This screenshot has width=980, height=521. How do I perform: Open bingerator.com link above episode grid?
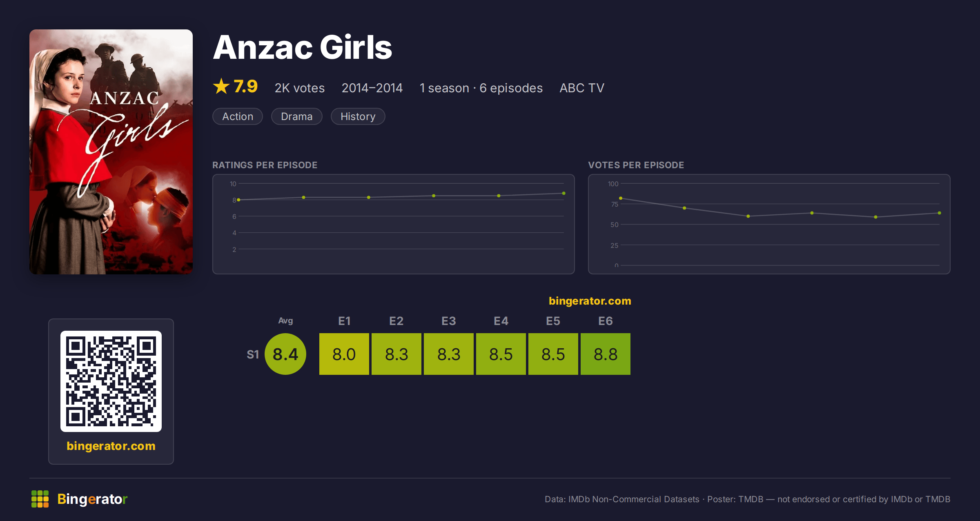tap(590, 301)
